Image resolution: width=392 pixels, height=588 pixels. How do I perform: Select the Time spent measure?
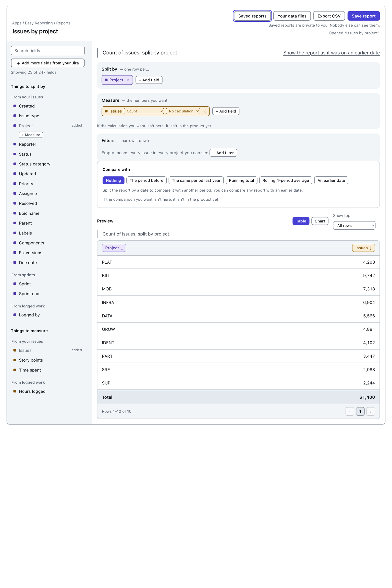[30, 370]
